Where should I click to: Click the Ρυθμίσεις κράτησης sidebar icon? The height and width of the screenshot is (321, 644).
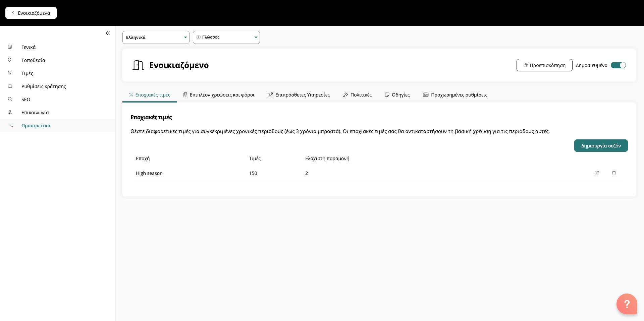tap(10, 86)
